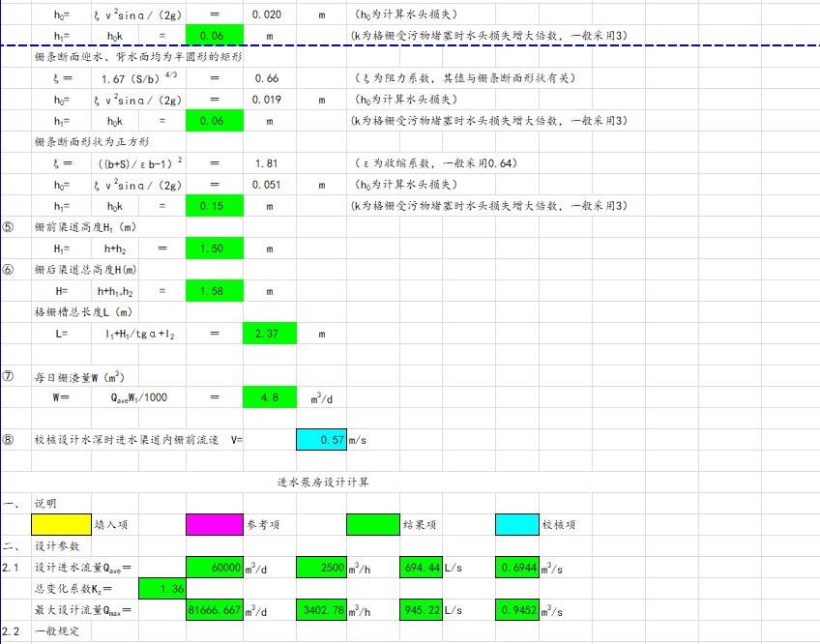The height and width of the screenshot is (644, 820).
Task: Click the formula cell l1+H1/tgα+l2
Action: click(140, 334)
